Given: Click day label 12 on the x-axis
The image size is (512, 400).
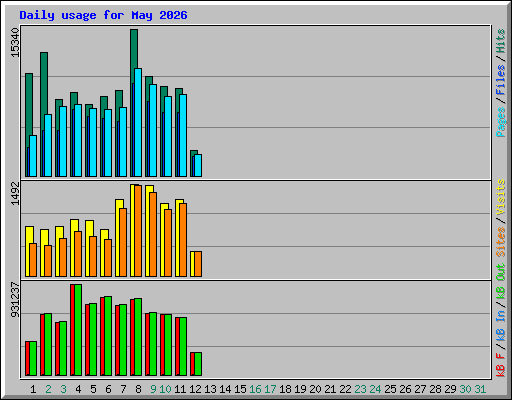Looking at the screenshot, I should (195, 389).
